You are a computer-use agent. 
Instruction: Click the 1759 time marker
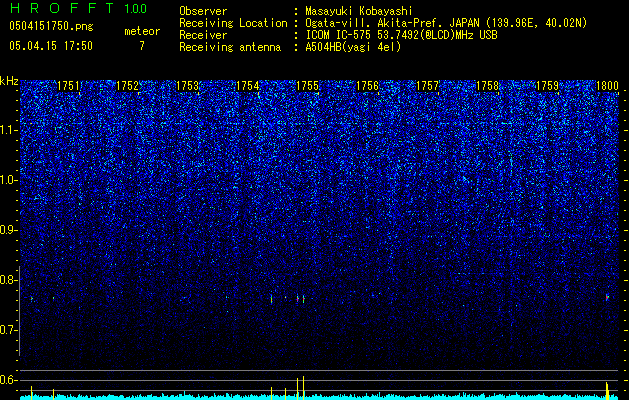(548, 86)
